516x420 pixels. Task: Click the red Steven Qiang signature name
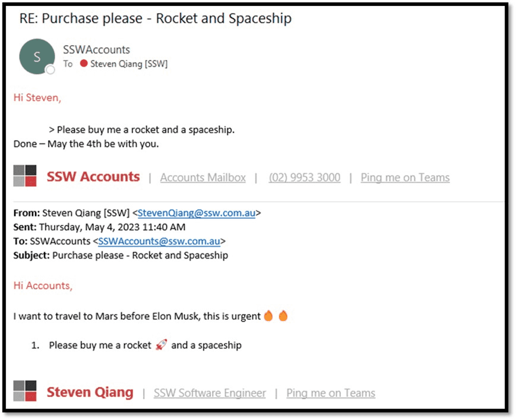(90, 392)
